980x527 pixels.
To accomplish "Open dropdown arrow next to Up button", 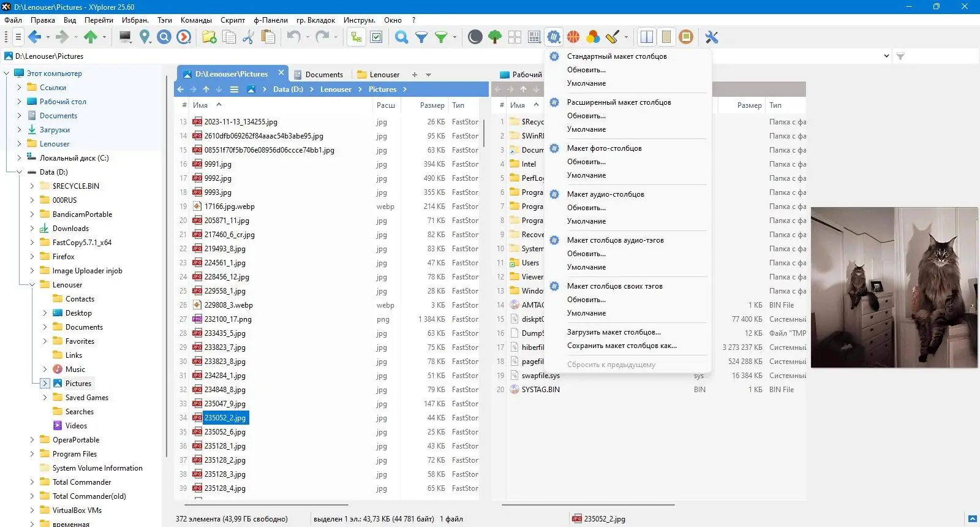I will (x=104, y=37).
